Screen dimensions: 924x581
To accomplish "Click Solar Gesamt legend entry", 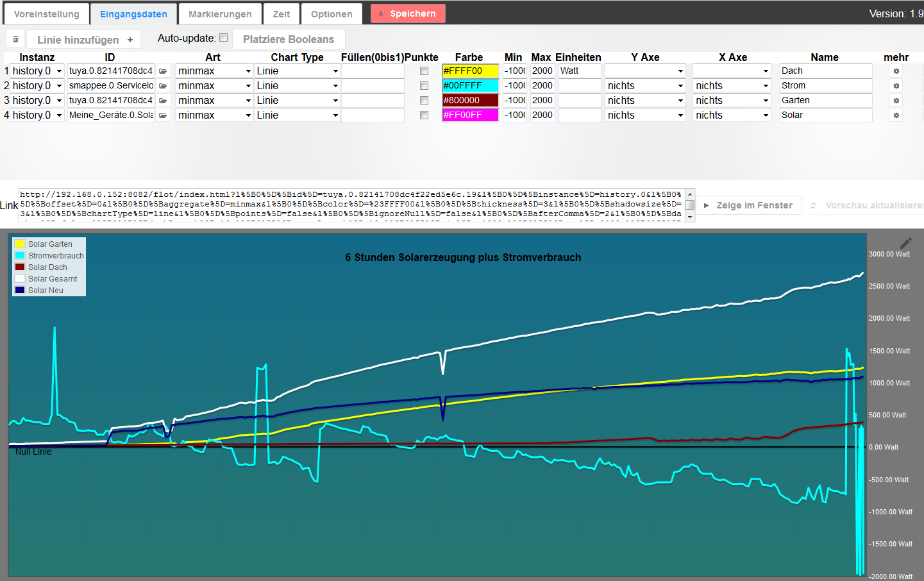I will coord(53,279).
